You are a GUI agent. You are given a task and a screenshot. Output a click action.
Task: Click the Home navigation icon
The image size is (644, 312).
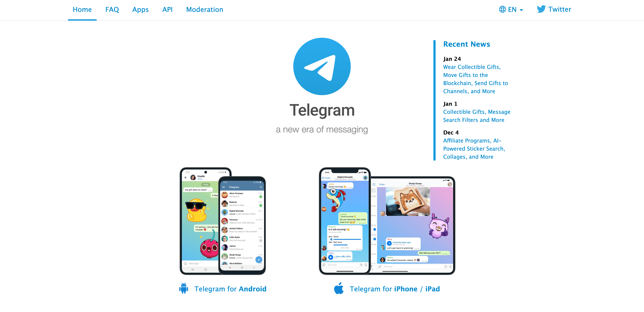coord(82,9)
